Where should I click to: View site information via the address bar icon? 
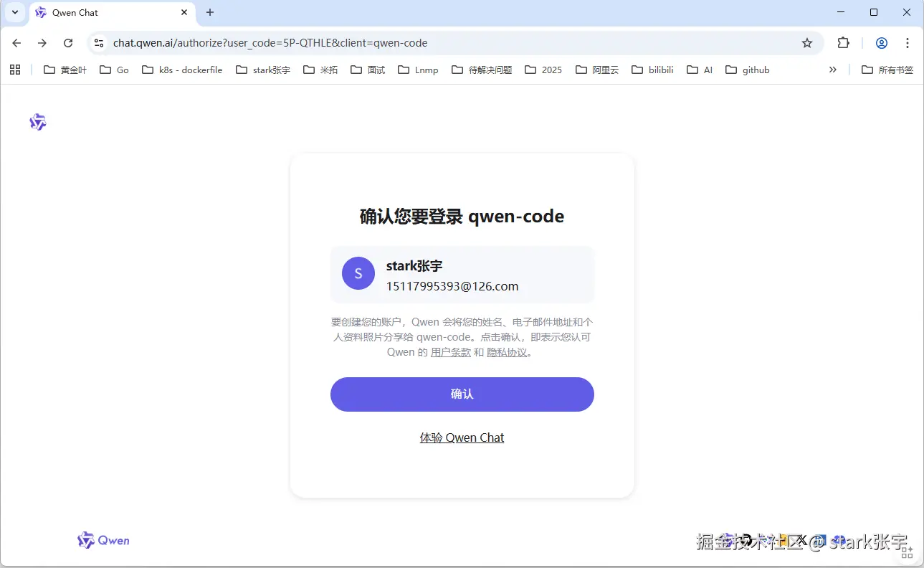97,43
